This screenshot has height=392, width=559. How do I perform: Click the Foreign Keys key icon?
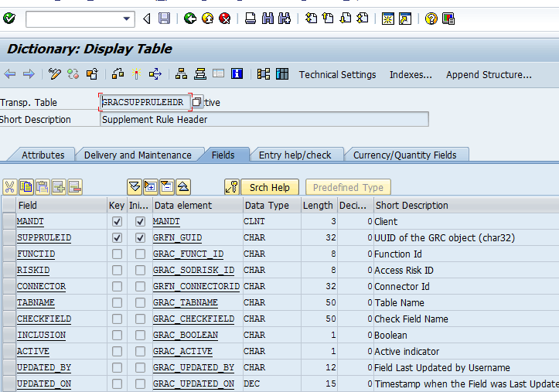232,187
